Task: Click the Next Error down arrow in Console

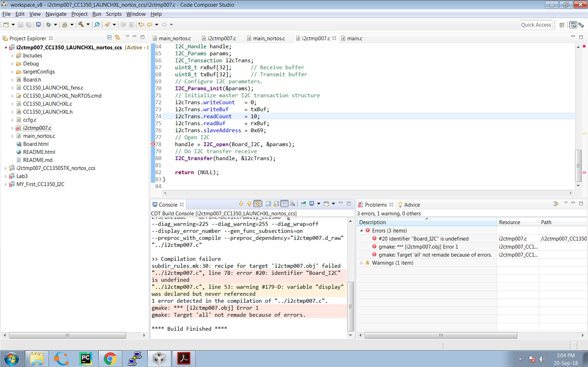Action: point(241,204)
